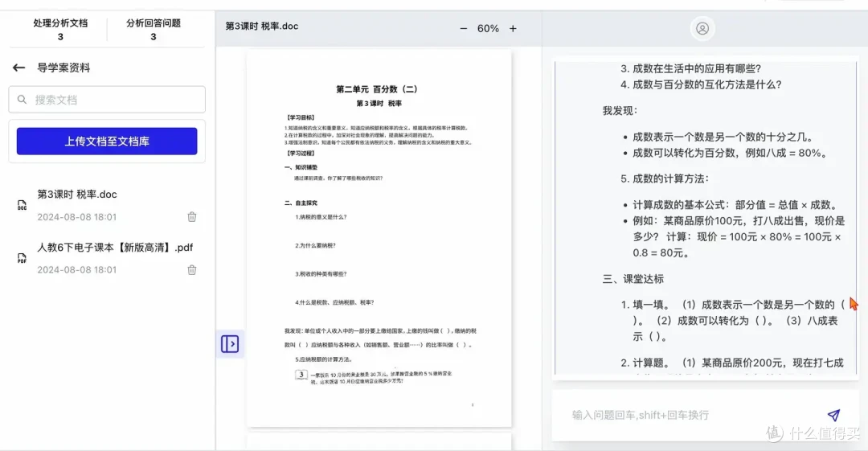Click the DOC file icon for 第3课时 税率.doc

click(x=23, y=206)
